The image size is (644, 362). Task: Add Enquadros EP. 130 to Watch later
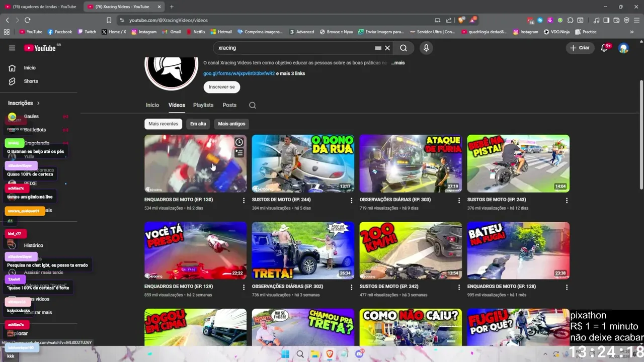tap(239, 142)
